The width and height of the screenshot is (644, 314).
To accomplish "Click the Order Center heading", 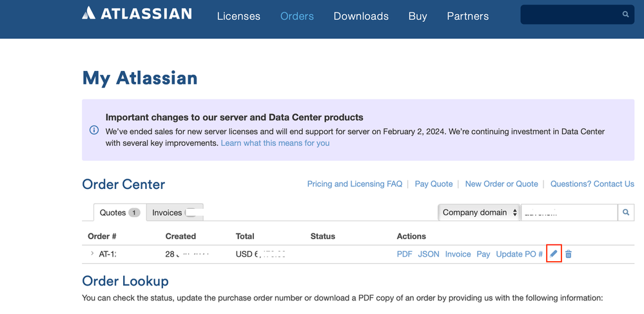I will pyautogui.click(x=123, y=184).
